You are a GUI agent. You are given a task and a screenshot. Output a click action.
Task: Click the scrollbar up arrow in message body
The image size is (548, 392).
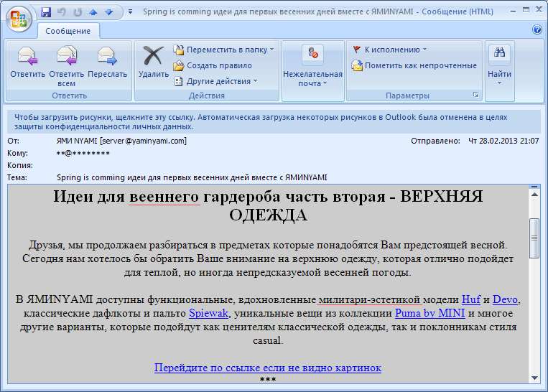coord(534,195)
